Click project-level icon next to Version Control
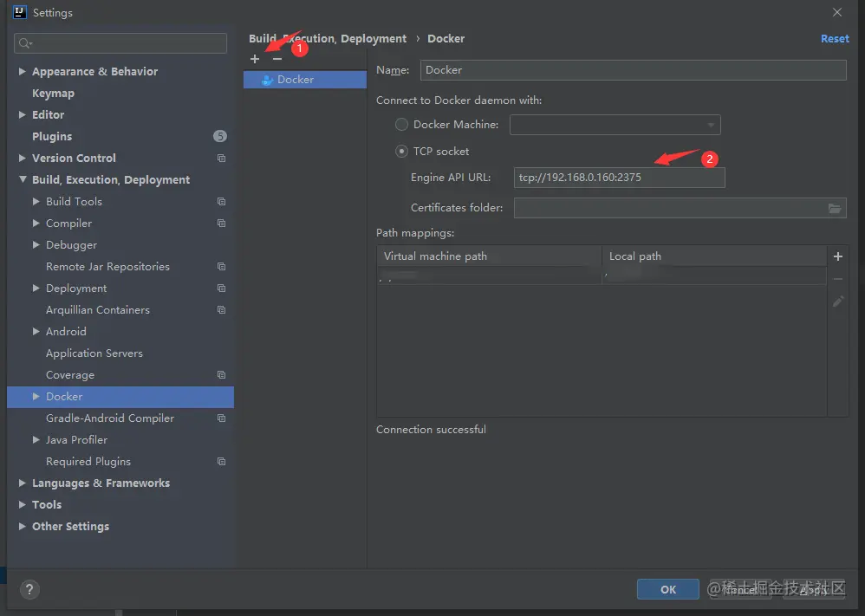 (x=221, y=159)
